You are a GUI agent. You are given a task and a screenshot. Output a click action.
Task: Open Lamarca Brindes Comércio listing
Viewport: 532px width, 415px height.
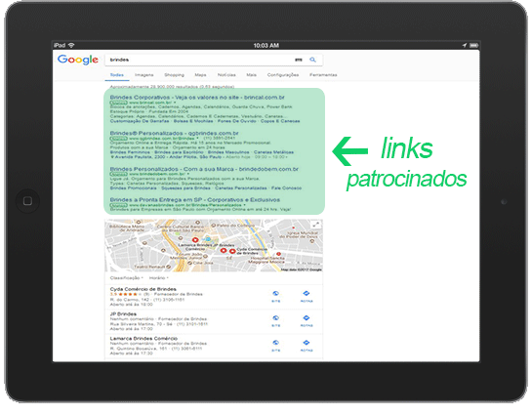click(x=143, y=338)
